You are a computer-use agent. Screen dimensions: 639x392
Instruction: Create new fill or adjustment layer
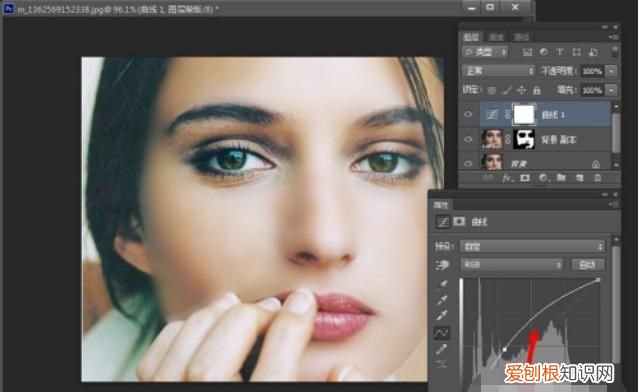[543, 178]
